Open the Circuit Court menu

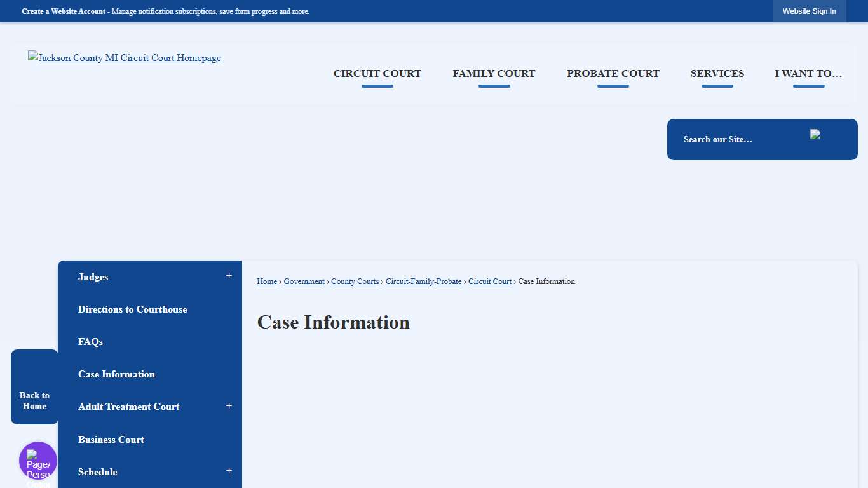pos(377,73)
